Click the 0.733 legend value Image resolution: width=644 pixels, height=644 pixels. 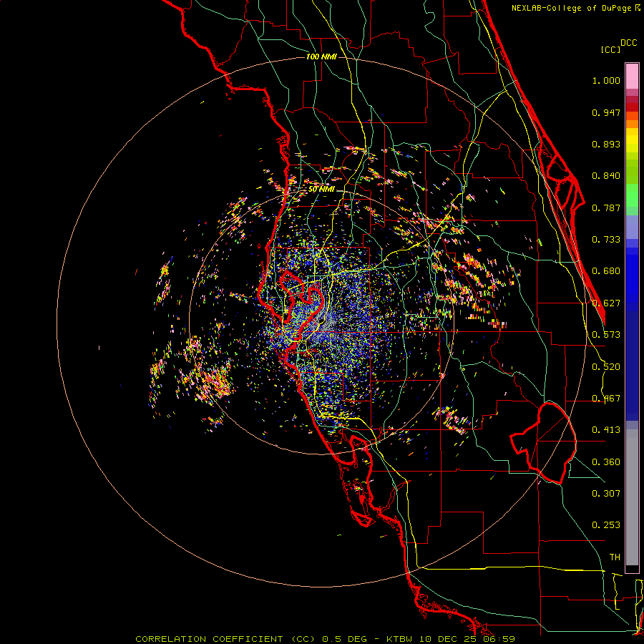click(x=606, y=240)
